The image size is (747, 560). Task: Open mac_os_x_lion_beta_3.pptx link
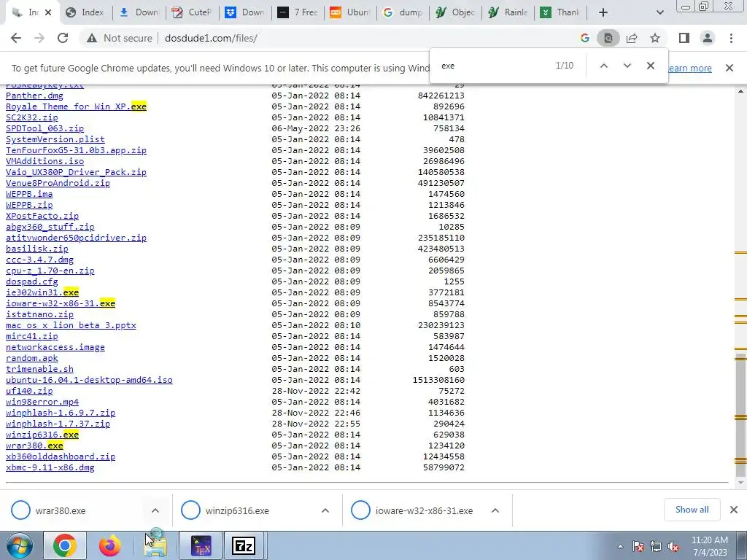pyautogui.click(x=71, y=325)
